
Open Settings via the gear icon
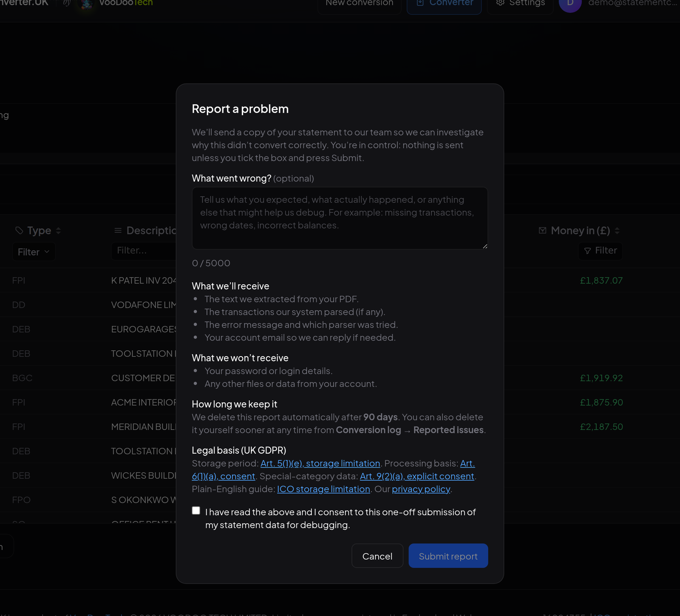[x=501, y=3]
